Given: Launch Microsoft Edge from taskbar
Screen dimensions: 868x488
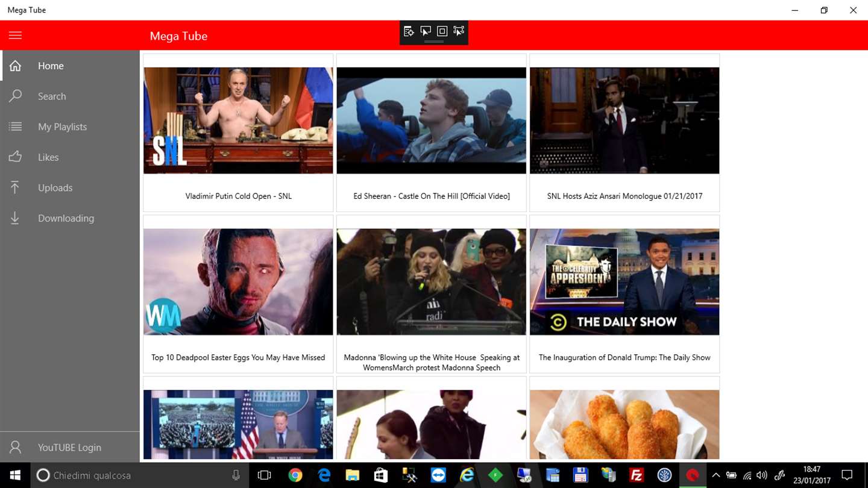Looking at the screenshot, I should tap(324, 475).
